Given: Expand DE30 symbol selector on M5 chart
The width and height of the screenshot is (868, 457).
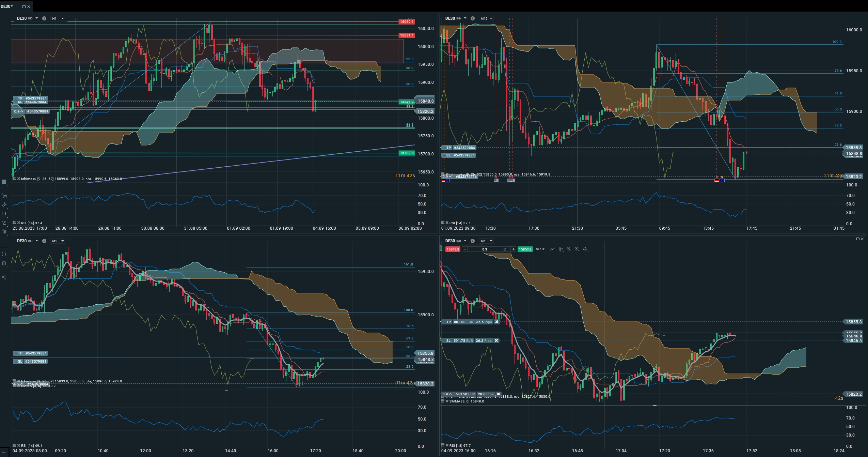Looking at the screenshot, I should (37, 241).
